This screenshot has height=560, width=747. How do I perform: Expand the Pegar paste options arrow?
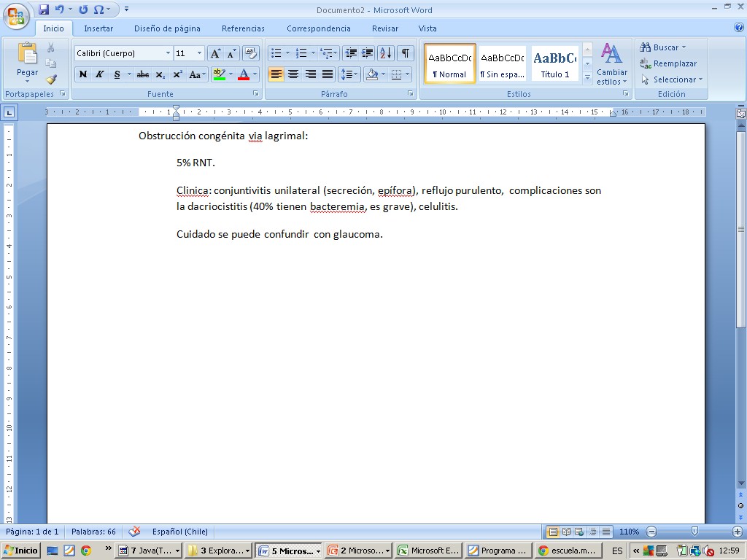(28, 81)
